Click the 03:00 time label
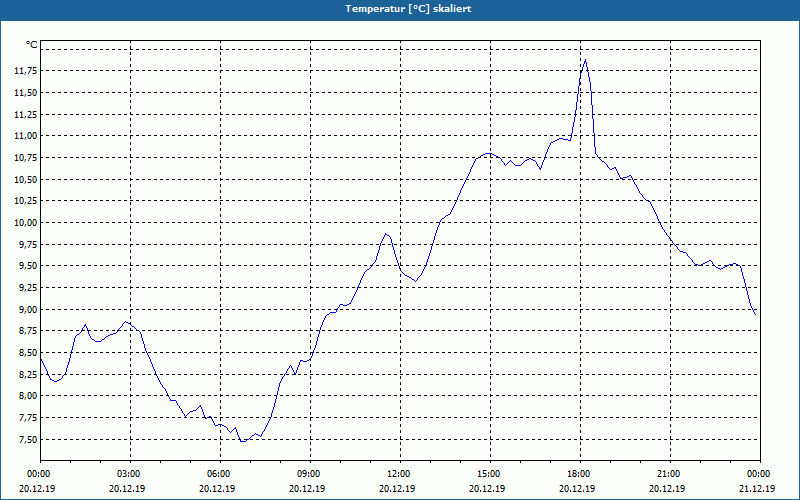 128,474
